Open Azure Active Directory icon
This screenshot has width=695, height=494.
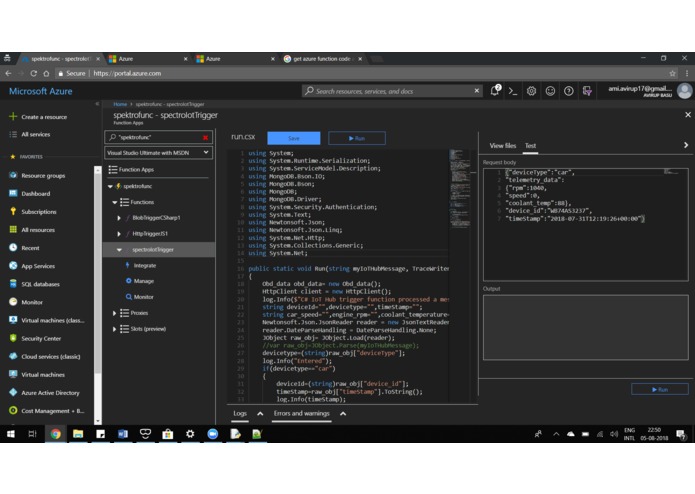(x=13, y=393)
